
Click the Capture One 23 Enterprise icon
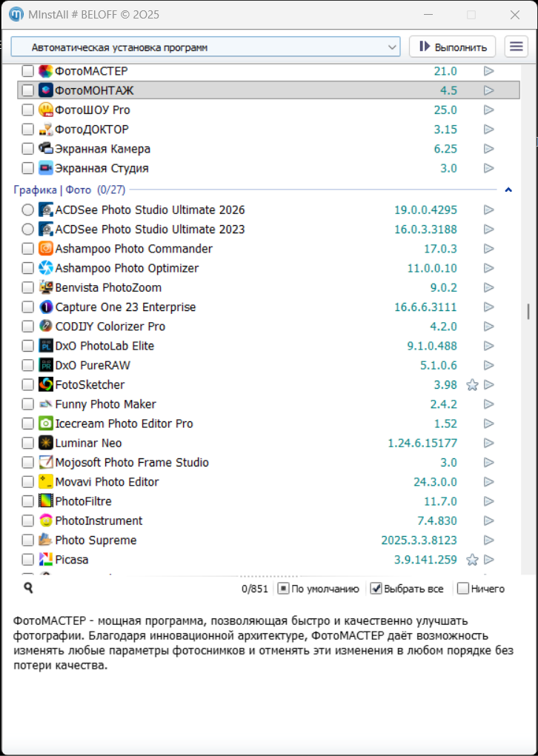click(x=46, y=307)
